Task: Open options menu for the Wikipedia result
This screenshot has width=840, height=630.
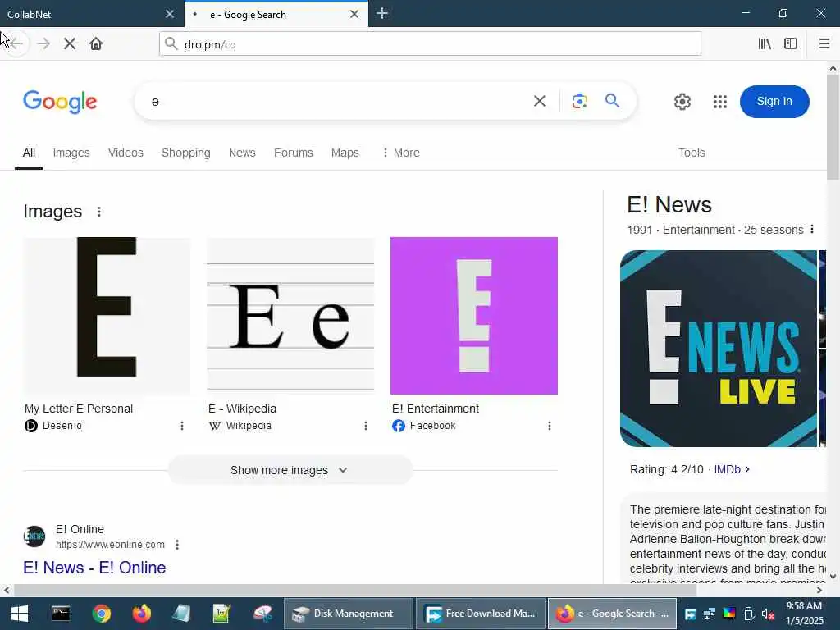Action: [366, 426]
